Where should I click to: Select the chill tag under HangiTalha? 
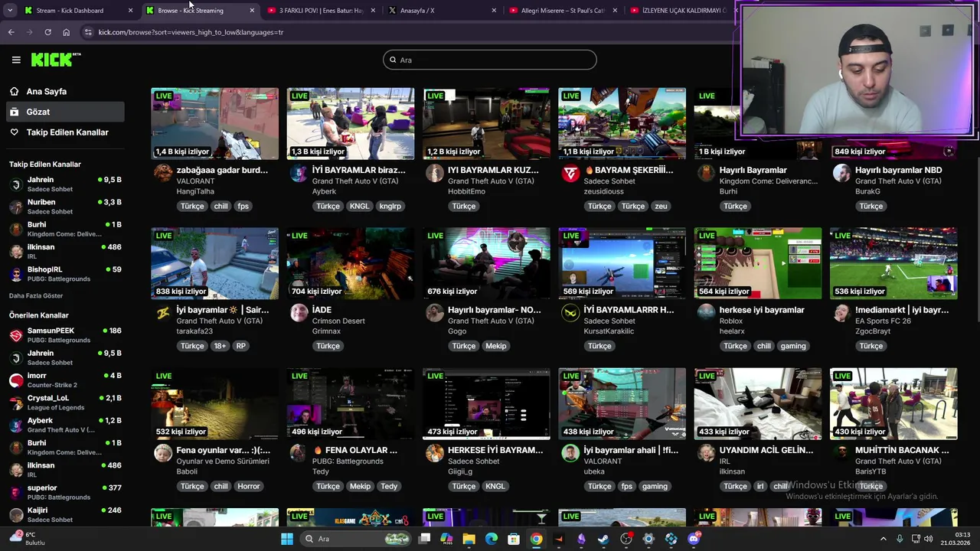pos(220,206)
